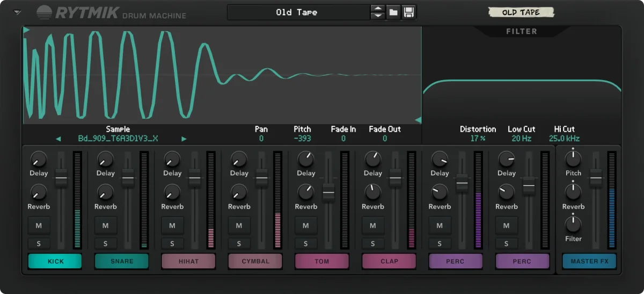Click the OLD TAPE tape label
The image size is (644, 294).
tap(521, 12)
